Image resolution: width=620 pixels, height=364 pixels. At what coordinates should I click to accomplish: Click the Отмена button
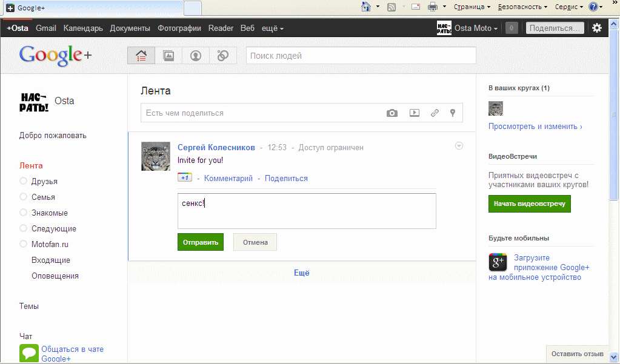coord(255,242)
